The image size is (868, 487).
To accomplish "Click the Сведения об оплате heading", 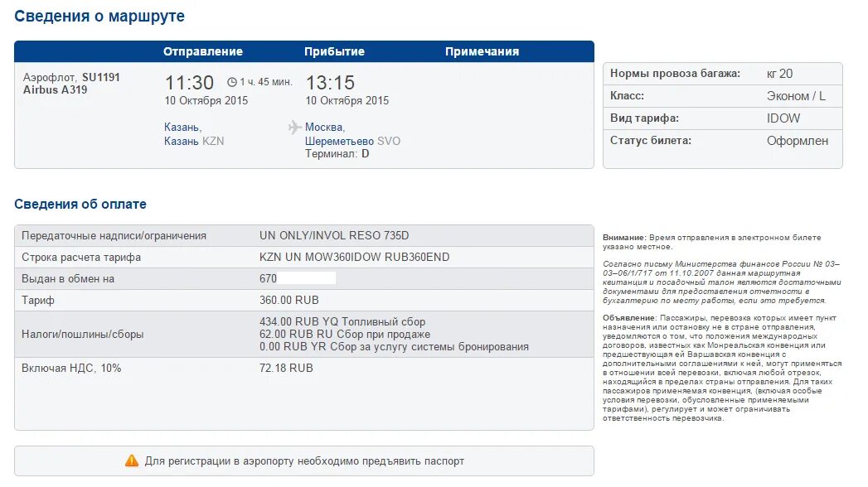I will 80,205.
